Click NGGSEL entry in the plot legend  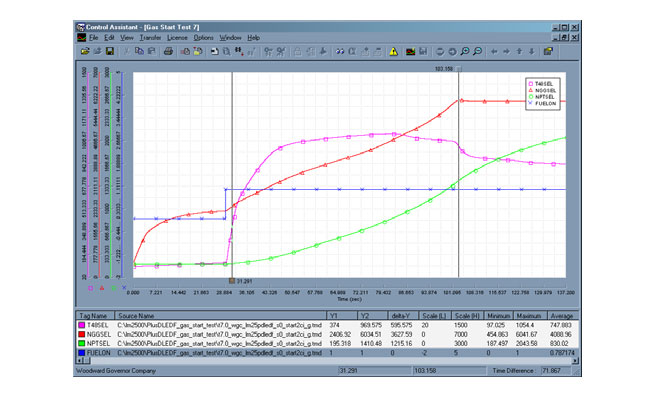click(x=542, y=90)
